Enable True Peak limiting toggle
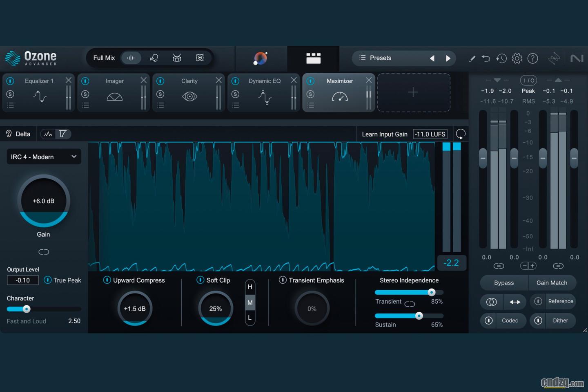 [47, 280]
